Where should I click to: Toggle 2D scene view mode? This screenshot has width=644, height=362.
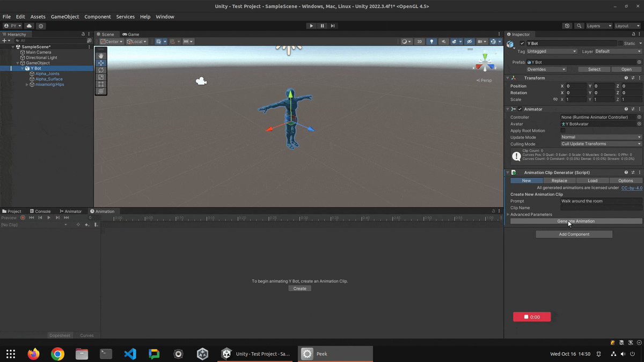pyautogui.click(x=420, y=41)
